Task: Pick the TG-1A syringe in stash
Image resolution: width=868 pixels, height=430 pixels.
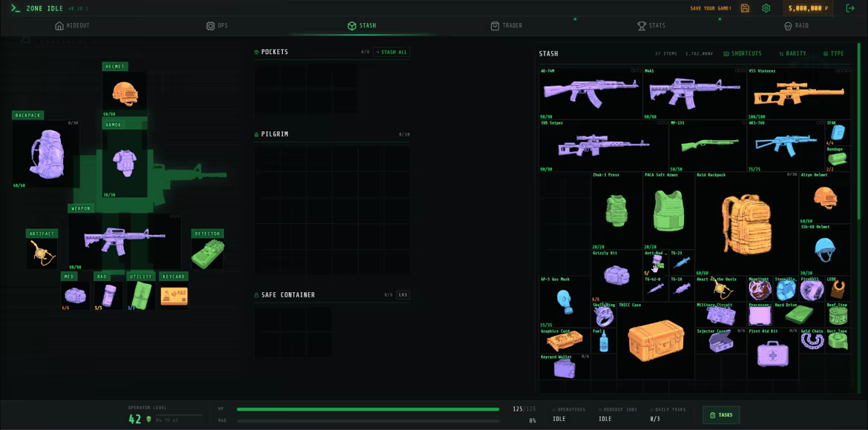Action: pyautogui.click(x=682, y=288)
